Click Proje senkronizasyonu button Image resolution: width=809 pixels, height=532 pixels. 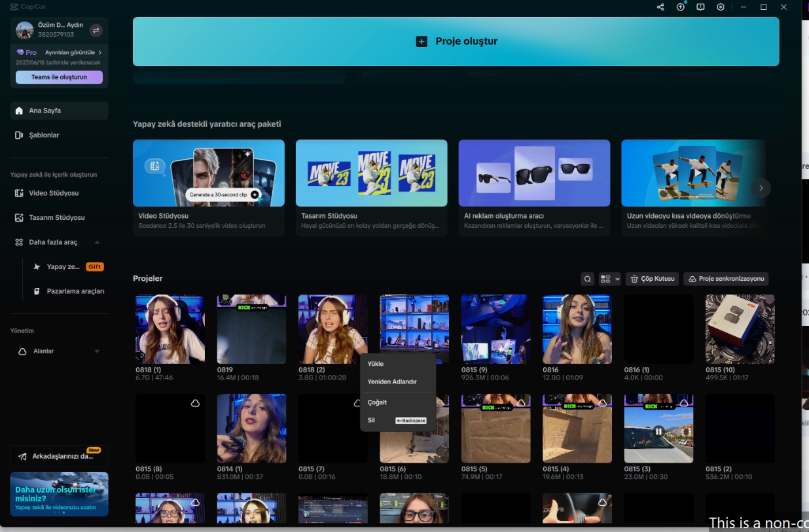click(x=726, y=279)
